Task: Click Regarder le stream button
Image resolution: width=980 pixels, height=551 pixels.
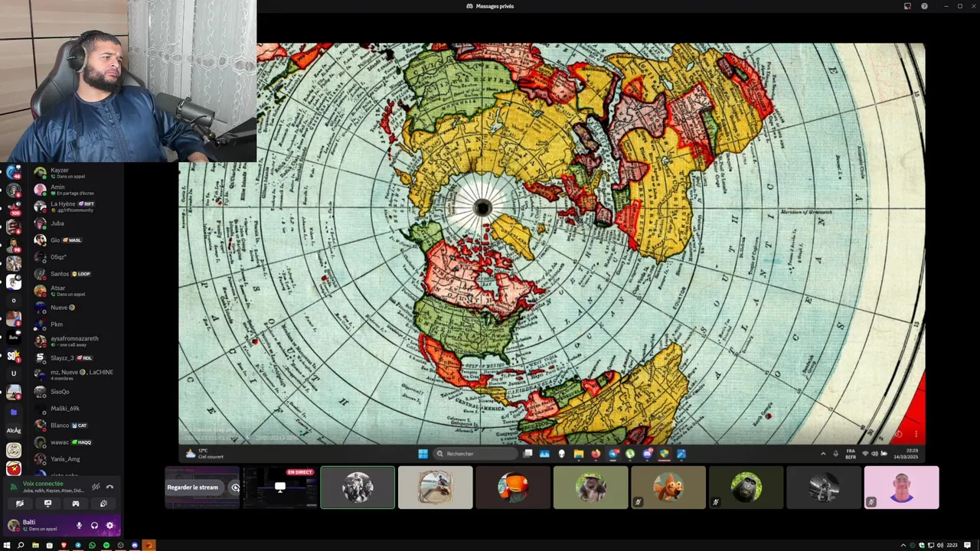Action: coord(193,487)
